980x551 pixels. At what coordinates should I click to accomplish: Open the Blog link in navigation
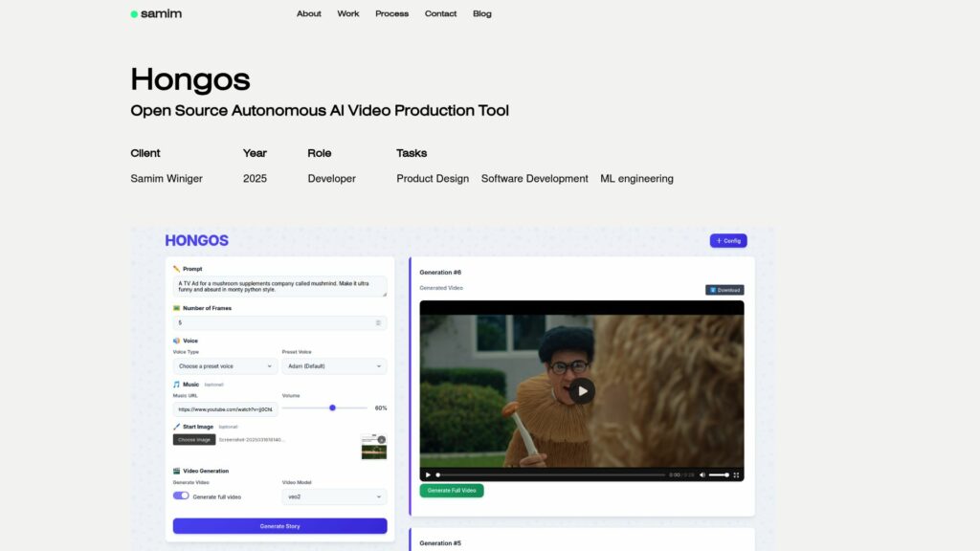481,14
